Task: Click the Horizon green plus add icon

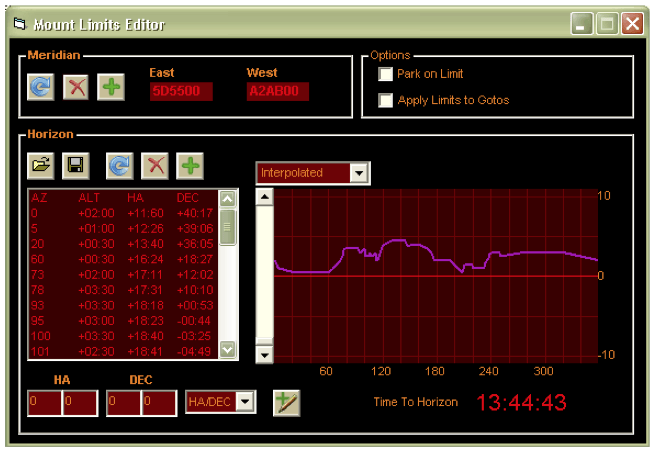Action: (x=190, y=166)
